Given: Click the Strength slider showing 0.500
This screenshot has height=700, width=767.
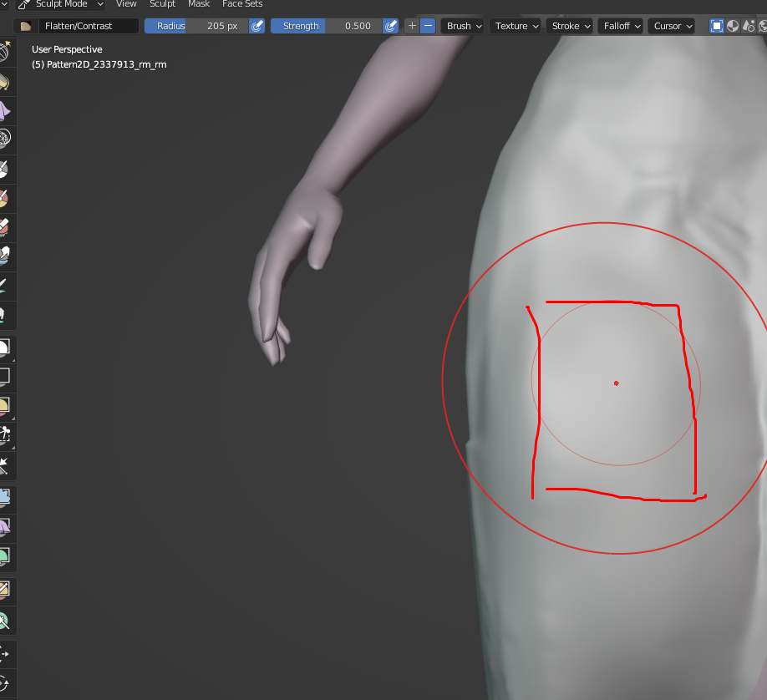Looking at the screenshot, I should pos(327,26).
